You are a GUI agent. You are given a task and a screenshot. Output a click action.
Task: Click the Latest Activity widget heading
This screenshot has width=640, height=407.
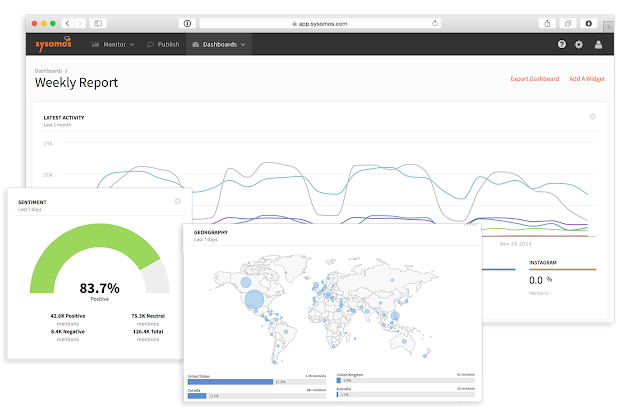(64, 118)
